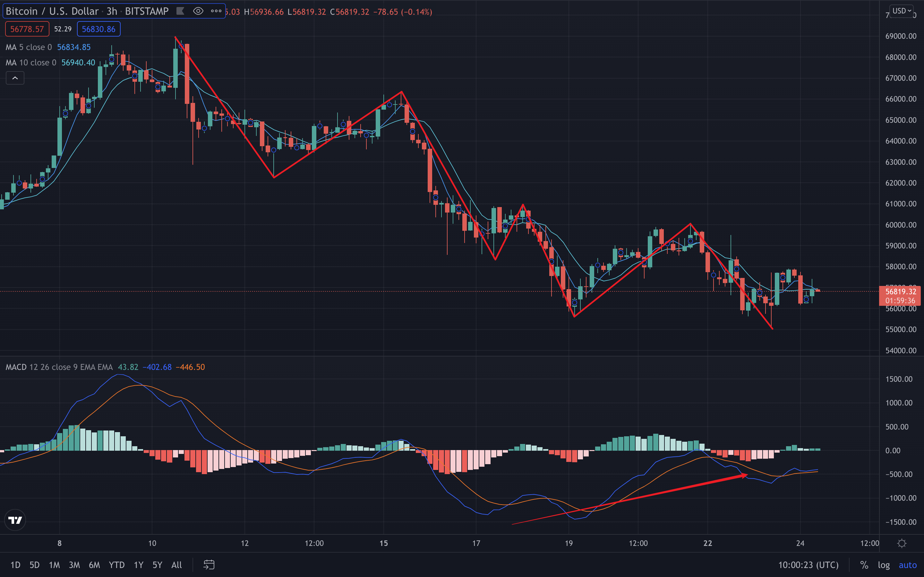924x577 pixels.
Task: Open the USD currency dropdown
Action: point(902,11)
